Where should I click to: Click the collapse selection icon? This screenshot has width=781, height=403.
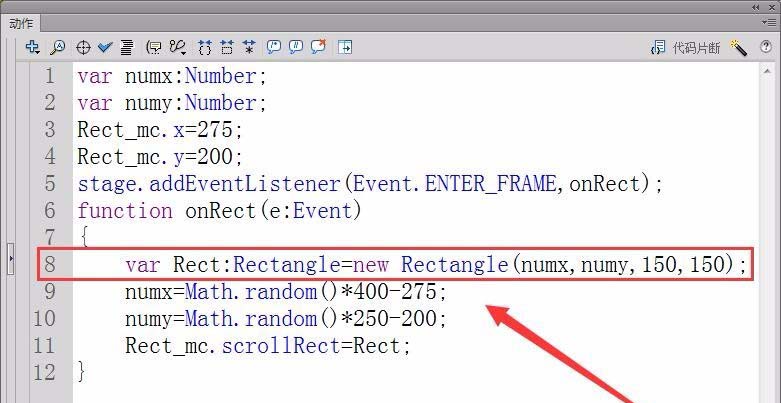pos(227,47)
